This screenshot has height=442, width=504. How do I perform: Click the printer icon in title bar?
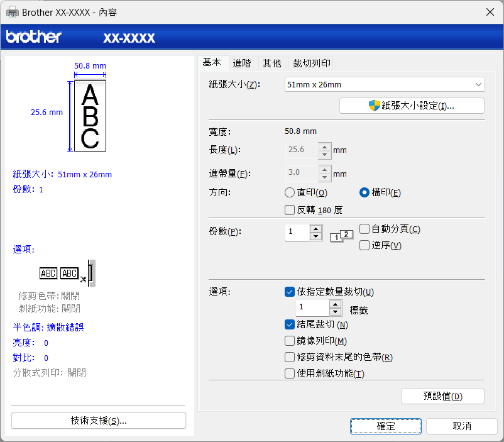[x=13, y=12]
